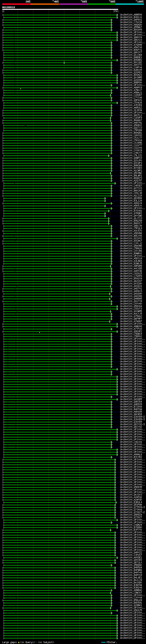Open hit UniRef100_Q580G4
The image size is (146, 644).
131,306
